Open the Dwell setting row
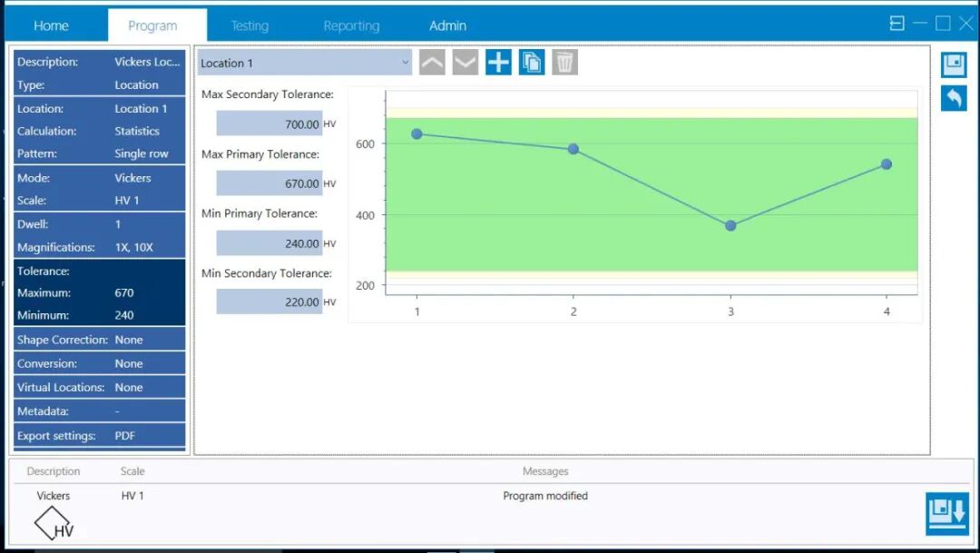Viewport: 980px width, 553px height. click(100, 224)
